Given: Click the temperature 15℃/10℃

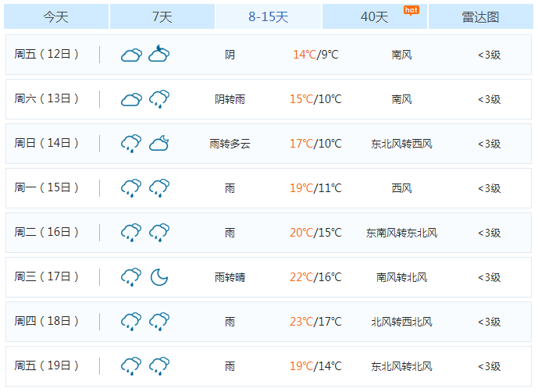Looking at the screenshot, I should pyautogui.click(x=315, y=99).
